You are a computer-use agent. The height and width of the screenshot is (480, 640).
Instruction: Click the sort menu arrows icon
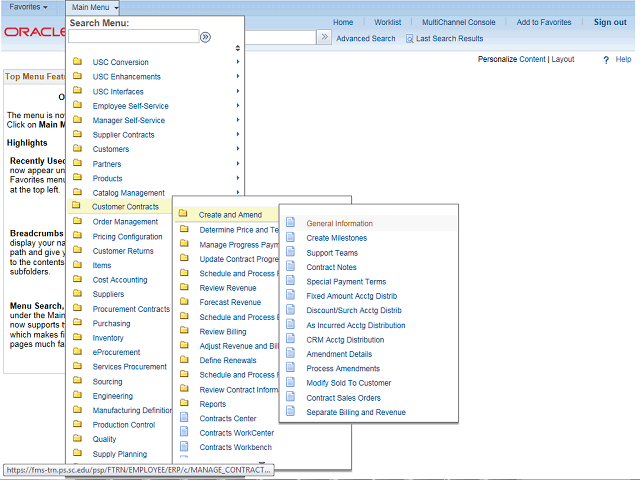pos(237,48)
